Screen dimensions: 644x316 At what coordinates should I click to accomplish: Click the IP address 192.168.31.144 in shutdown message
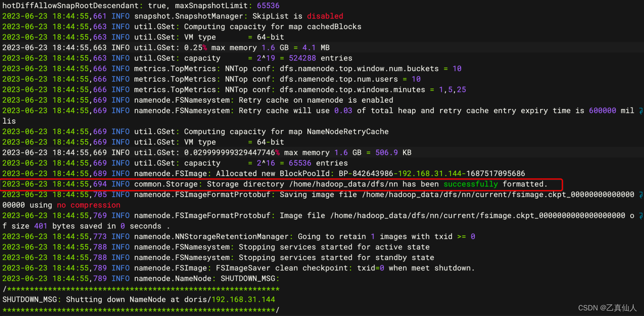click(x=243, y=299)
